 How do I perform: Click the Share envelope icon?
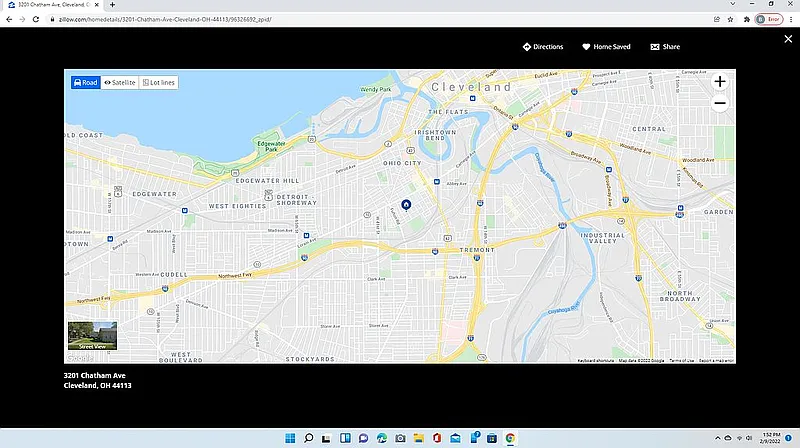[655, 47]
